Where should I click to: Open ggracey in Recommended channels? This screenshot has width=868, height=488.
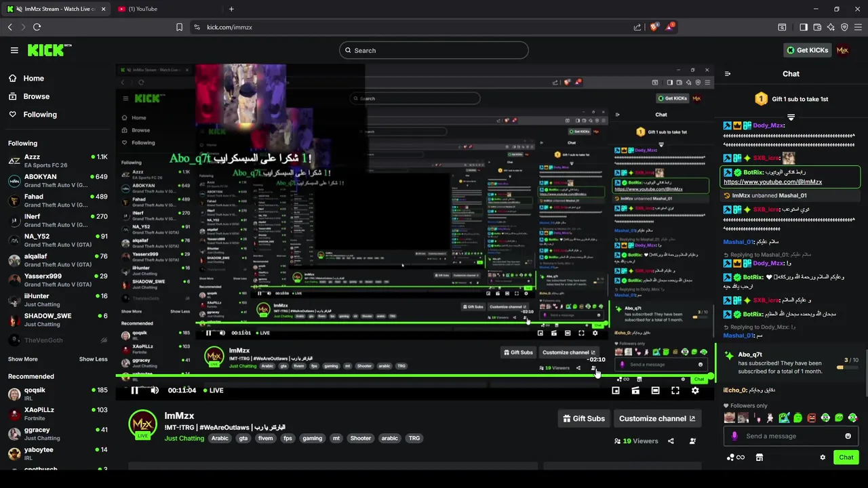tap(58, 433)
